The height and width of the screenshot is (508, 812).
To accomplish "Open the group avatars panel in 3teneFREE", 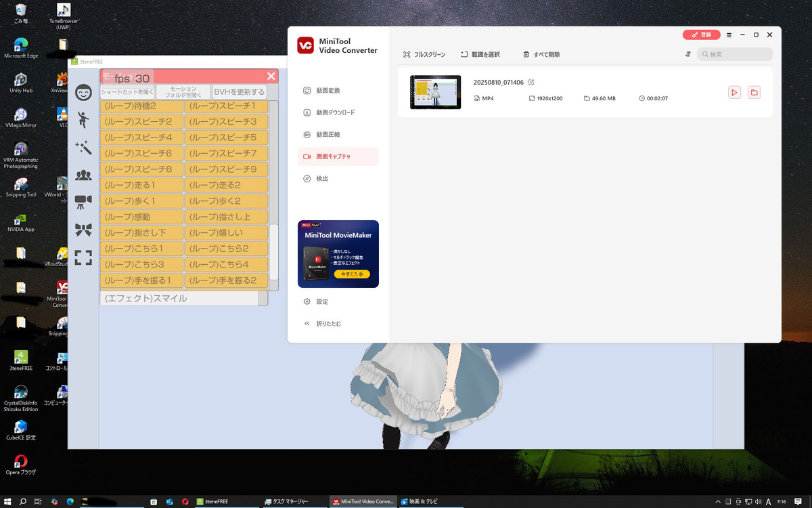I will 83,175.
